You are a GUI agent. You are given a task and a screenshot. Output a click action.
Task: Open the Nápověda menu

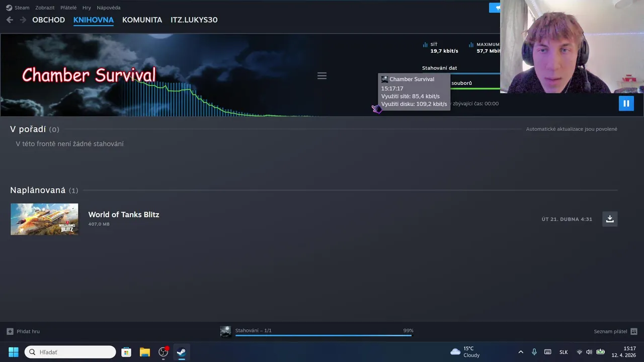[x=109, y=8]
